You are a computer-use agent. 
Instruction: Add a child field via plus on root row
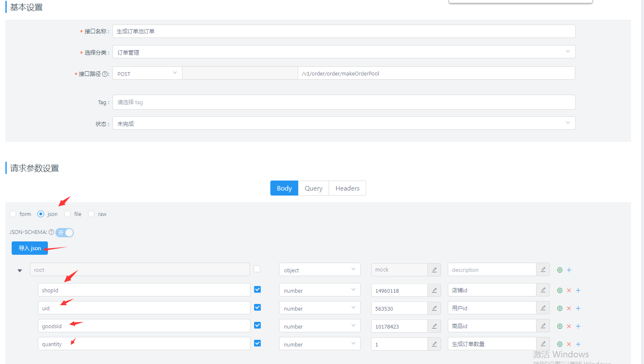click(x=569, y=270)
